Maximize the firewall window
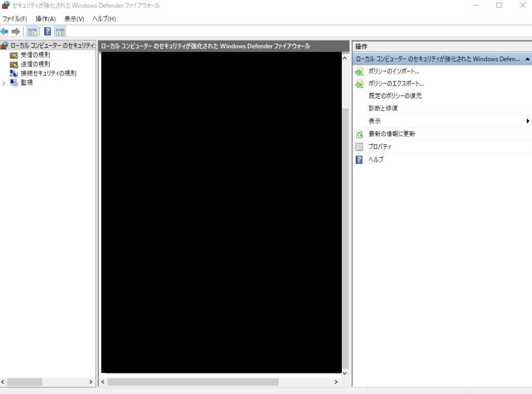 [499, 5]
